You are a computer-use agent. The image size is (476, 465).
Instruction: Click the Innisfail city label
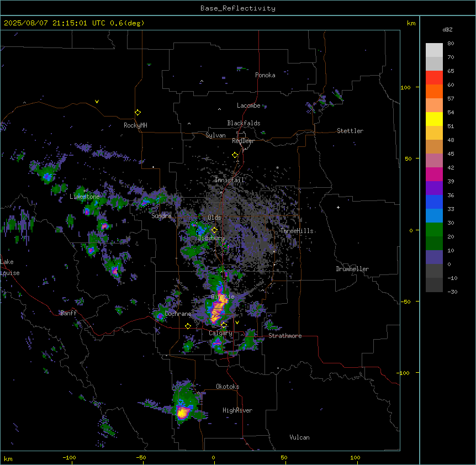[229, 180]
